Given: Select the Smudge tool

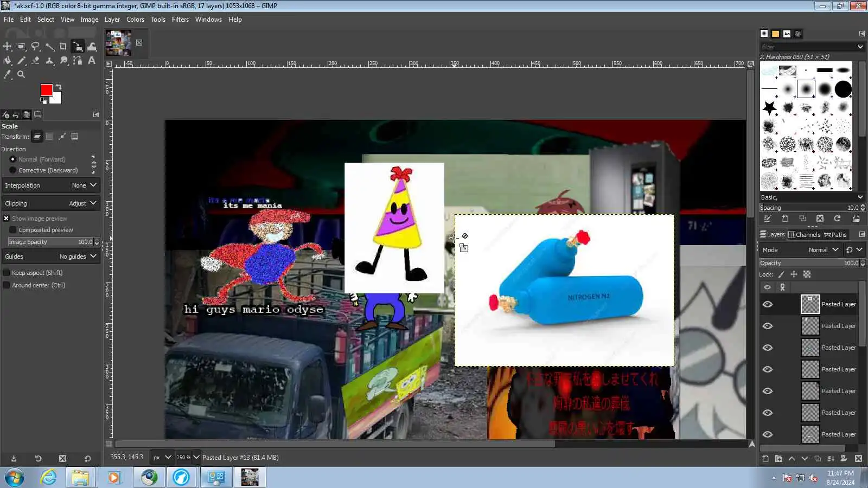Looking at the screenshot, I should click(63, 61).
